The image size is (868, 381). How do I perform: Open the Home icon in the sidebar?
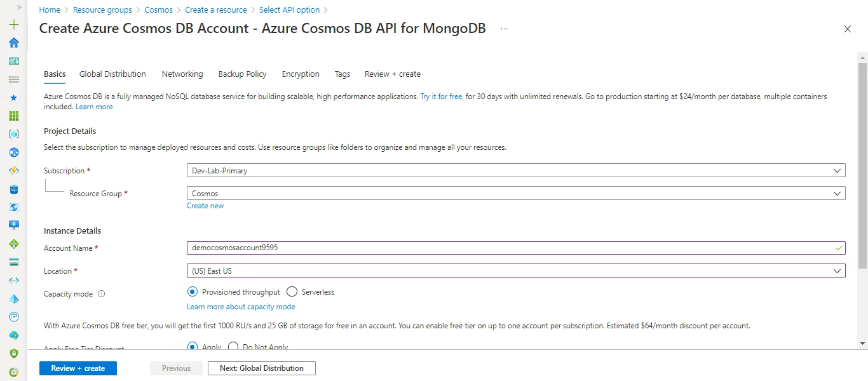(13, 43)
